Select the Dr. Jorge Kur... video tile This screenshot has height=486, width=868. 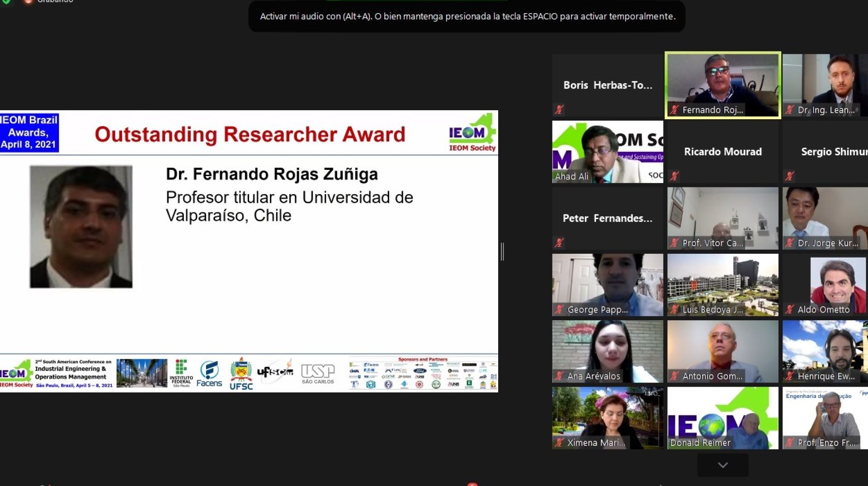(x=825, y=218)
